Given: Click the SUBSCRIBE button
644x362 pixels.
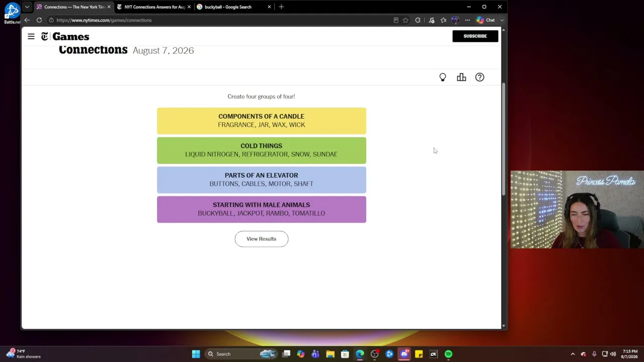Looking at the screenshot, I should [475, 36].
